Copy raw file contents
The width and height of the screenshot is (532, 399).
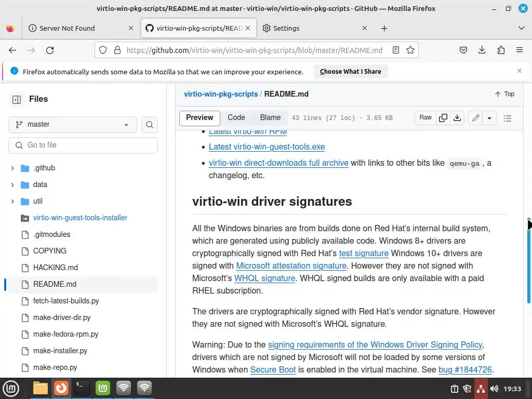pos(443,118)
